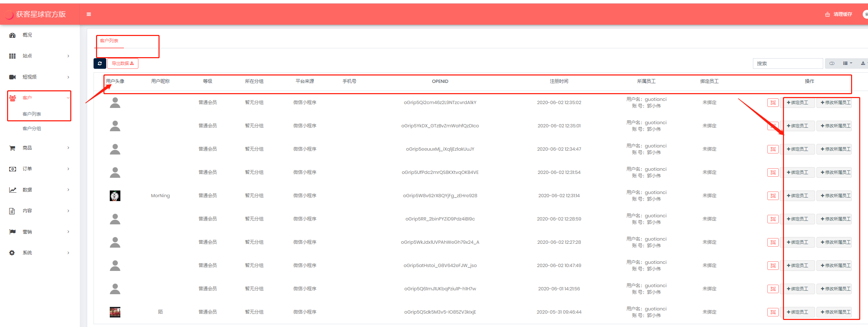Click the red icon for the 14:21:56 row
Screen dimensions: 868x327
[773, 289]
